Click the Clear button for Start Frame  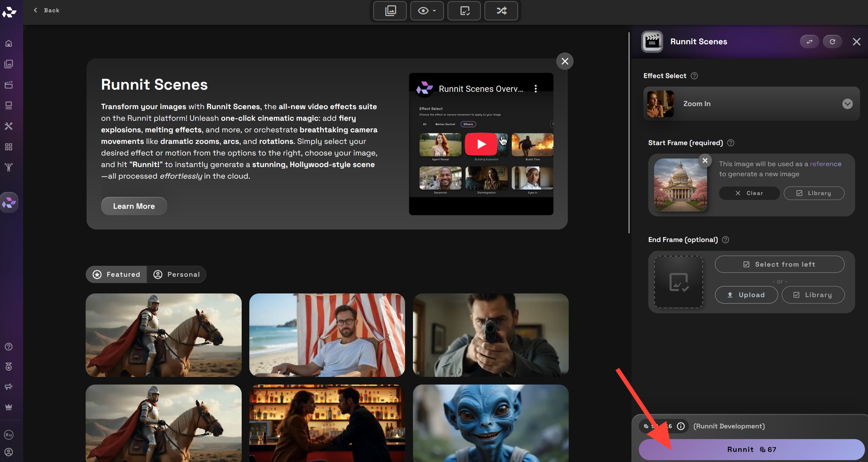[x=749, y=193]
